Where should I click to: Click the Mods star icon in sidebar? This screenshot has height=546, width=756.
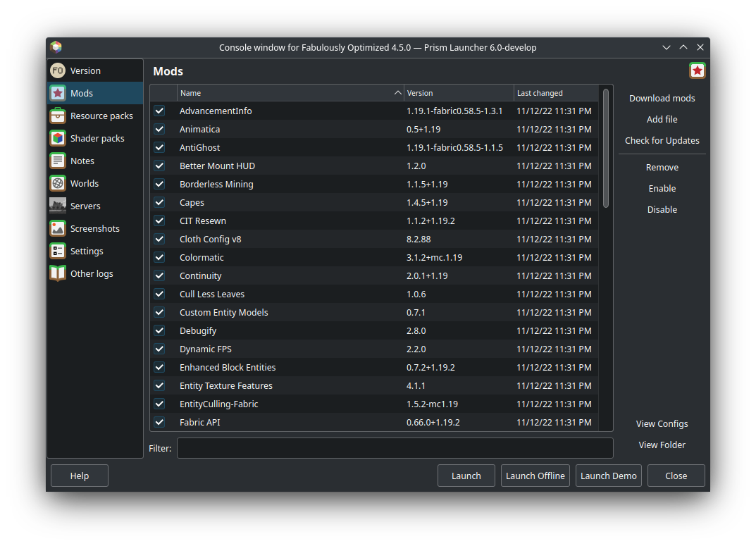pos(58,94)
